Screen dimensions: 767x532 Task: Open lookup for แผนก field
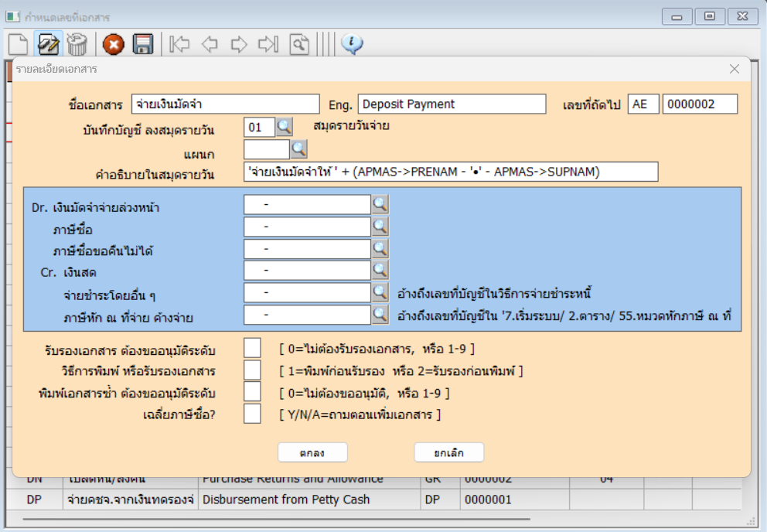click(298, 148)
